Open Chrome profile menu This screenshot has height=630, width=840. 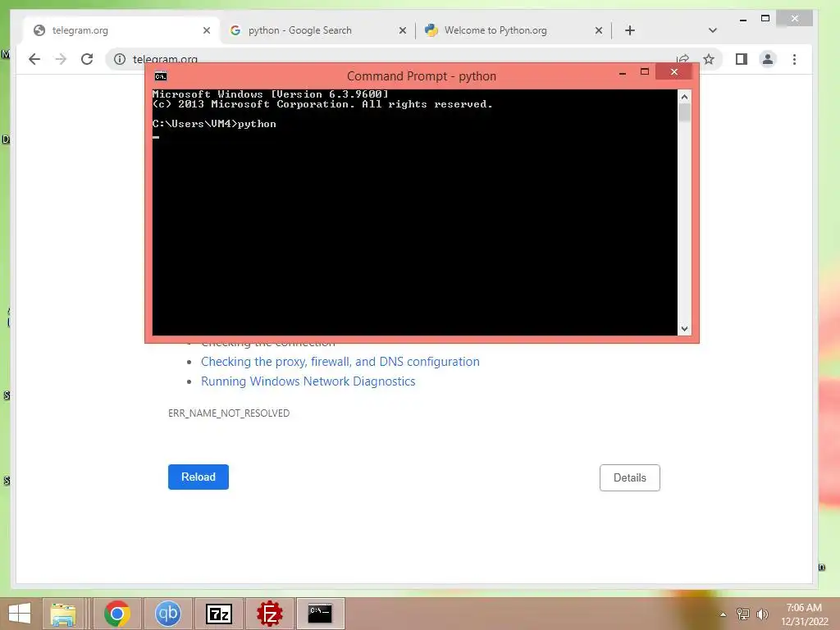coord(768,59)
